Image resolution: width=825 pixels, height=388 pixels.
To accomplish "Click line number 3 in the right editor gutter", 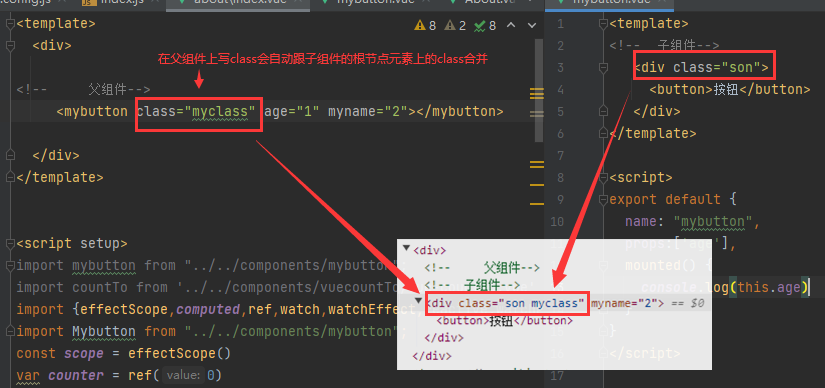I will coord(559,67).
